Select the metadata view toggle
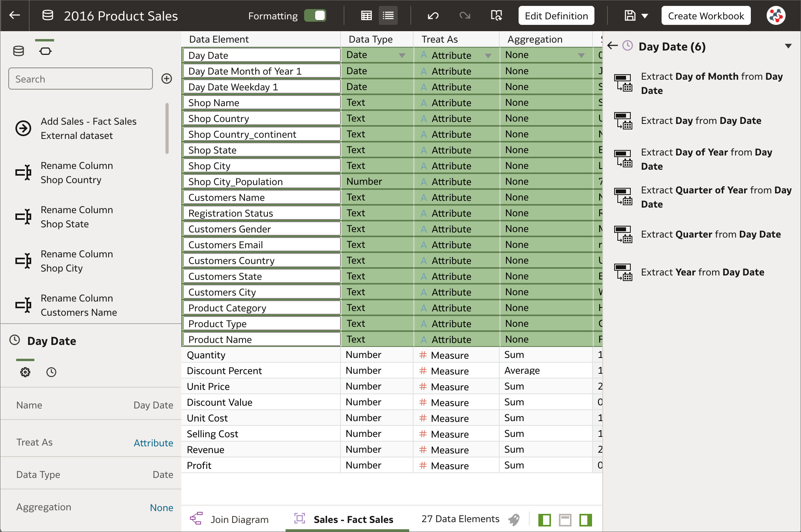The image size is (801, 532). click(388, 15)
